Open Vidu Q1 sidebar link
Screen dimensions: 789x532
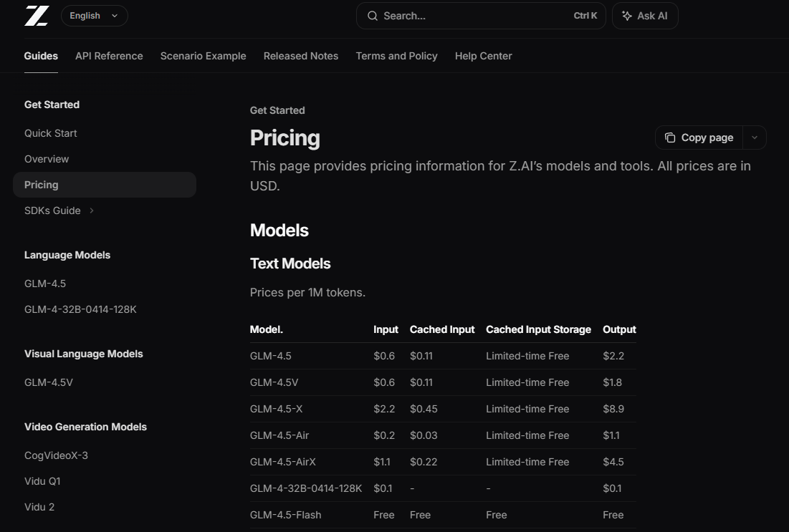click(42, 481)
